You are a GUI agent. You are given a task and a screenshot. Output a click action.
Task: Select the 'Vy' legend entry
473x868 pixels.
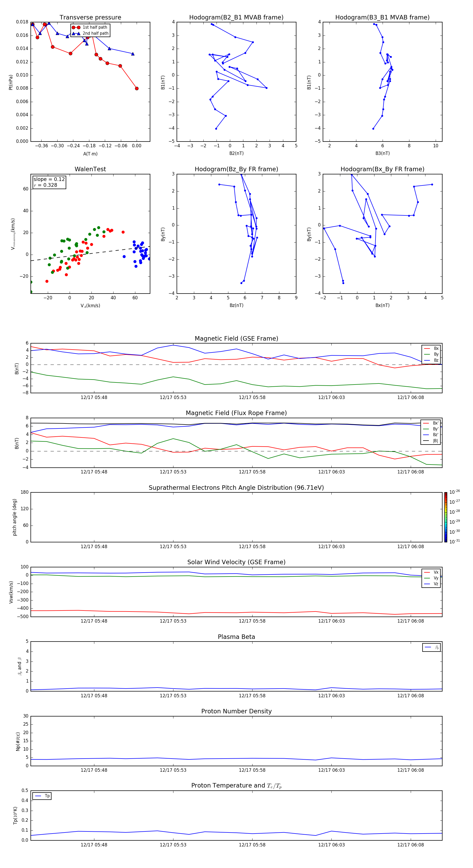[x=431, y=578]
